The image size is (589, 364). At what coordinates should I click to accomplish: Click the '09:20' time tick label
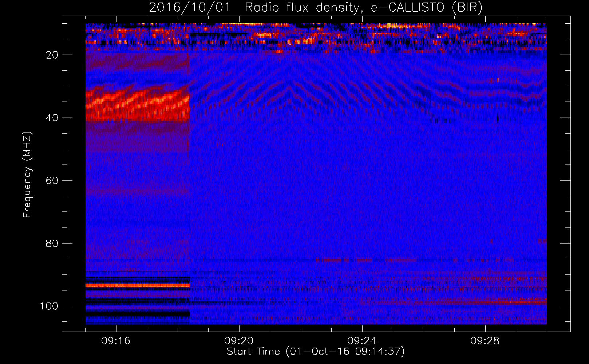(x=239, y=341)
